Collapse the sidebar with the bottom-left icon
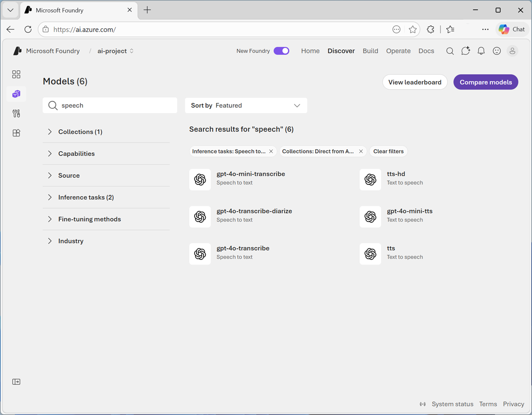532x415 pixels. (16, 381)
